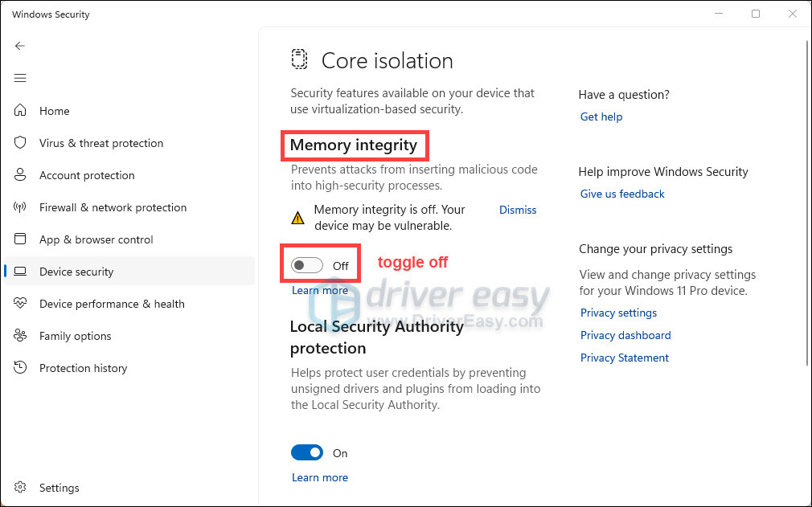Screen dimensions: 812x507
Task: Click 'Have a question?' heading
Action: 624,95
